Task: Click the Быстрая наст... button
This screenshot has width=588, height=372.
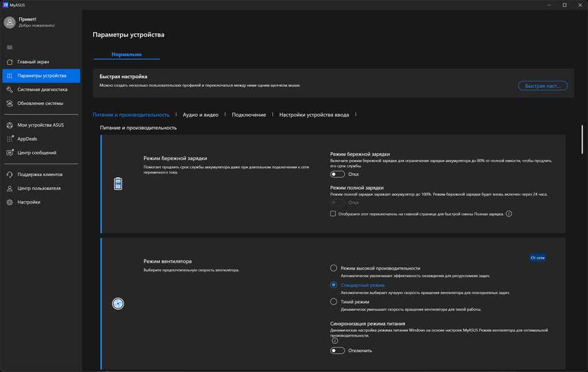Action: pos(543,86)
